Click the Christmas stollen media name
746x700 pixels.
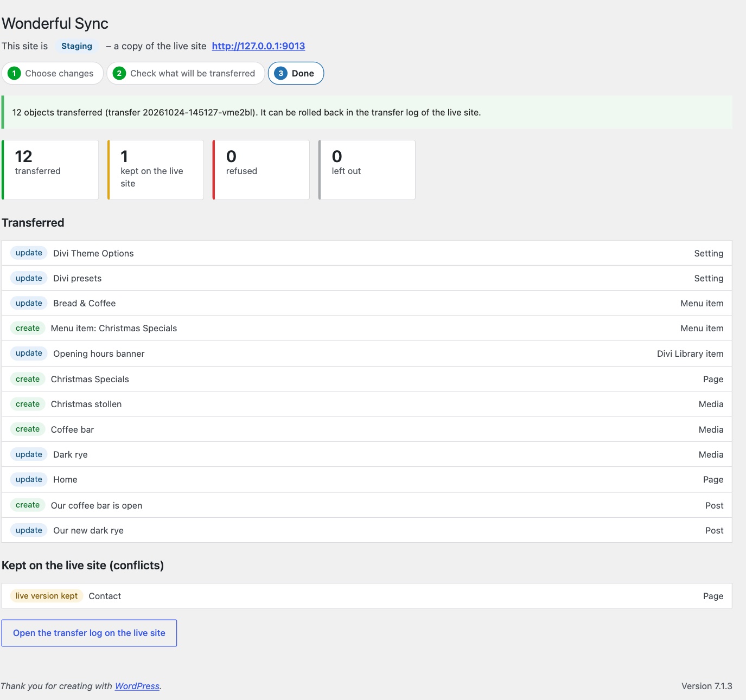pyautogui.click(x=86, y=404)
